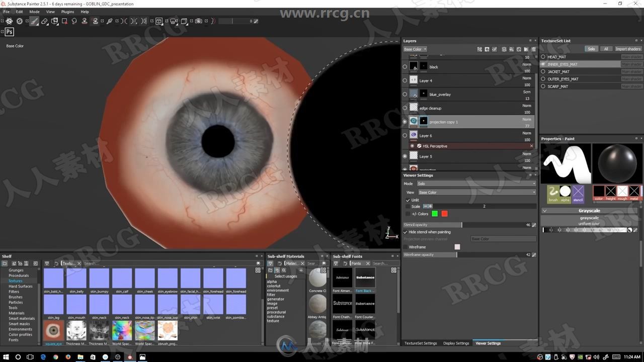The height and width of the screenshot is (362, 644).
Task: Select the square_eye texture thumbnail
Action: click(53, 330)
